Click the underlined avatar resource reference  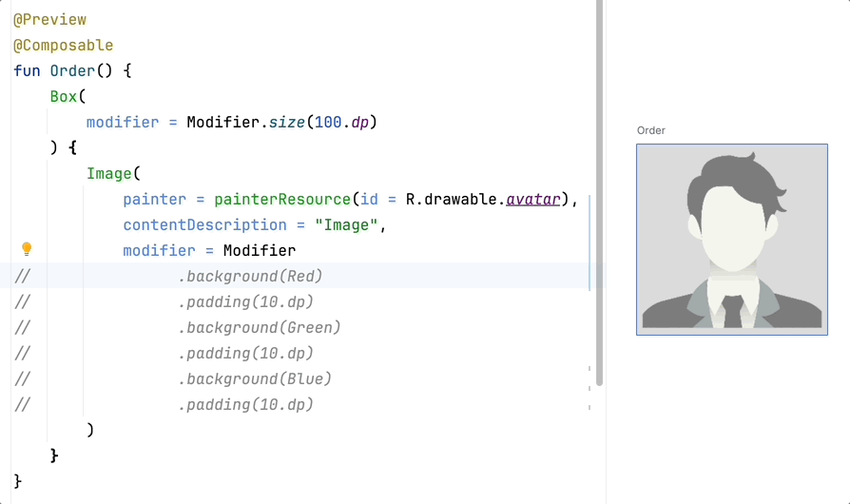532,199
